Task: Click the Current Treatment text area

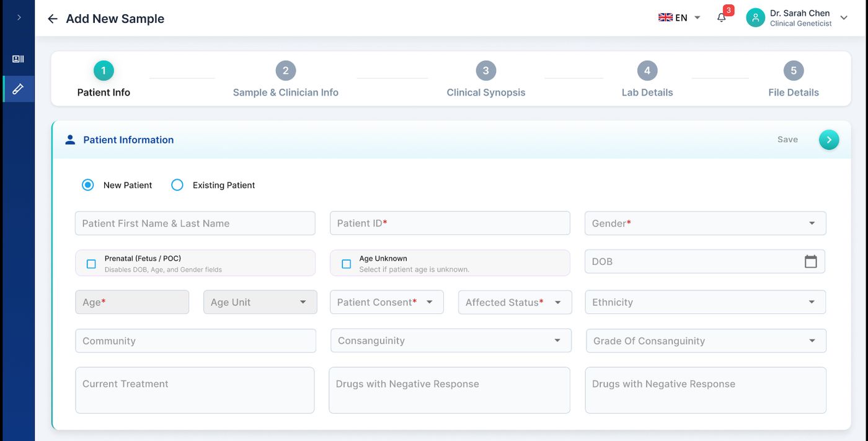Action: pos(195,390)
